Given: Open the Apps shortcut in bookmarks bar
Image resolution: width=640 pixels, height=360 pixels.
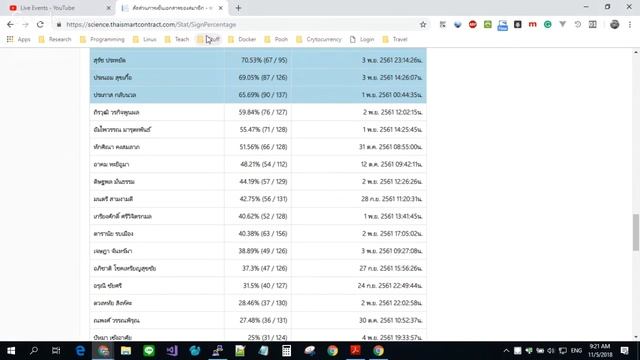Looking at the screenshot, I should (x=19, y=39).
